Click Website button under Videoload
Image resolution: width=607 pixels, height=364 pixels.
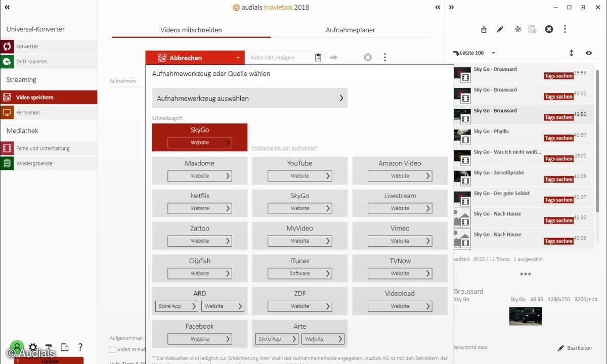(x=400, y=306)
